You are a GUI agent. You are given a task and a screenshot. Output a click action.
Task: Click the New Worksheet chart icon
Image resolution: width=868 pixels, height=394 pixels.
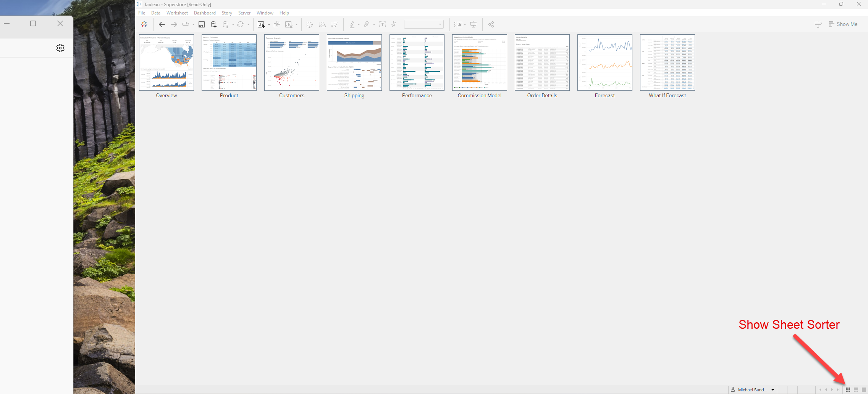pyautogui.click(x=261, y=24)
